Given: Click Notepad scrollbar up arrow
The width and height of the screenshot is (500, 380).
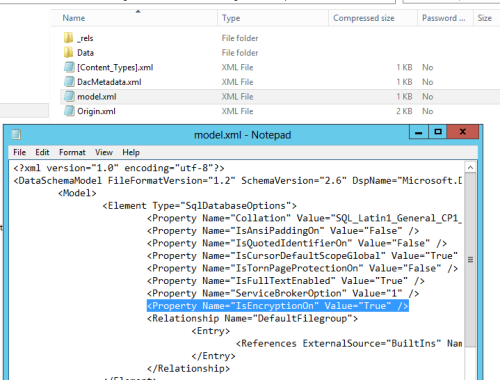Looking at the screenshot, I should pos(470,167).
